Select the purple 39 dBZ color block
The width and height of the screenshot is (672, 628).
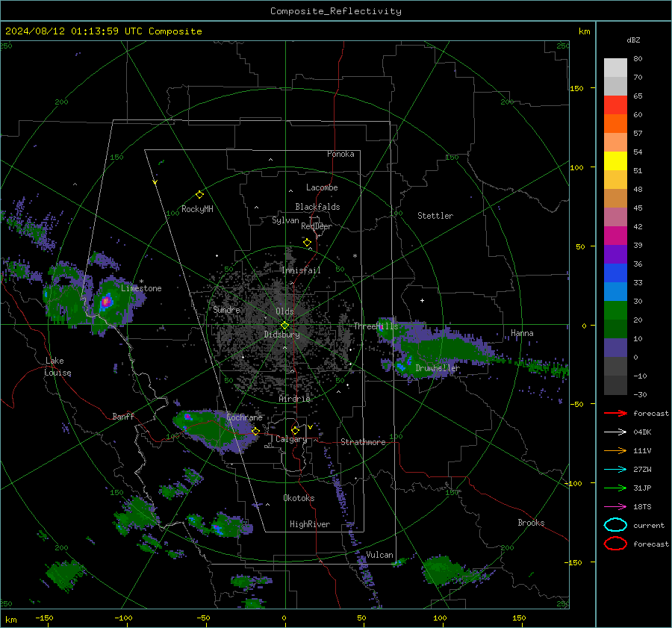(615, 254)
